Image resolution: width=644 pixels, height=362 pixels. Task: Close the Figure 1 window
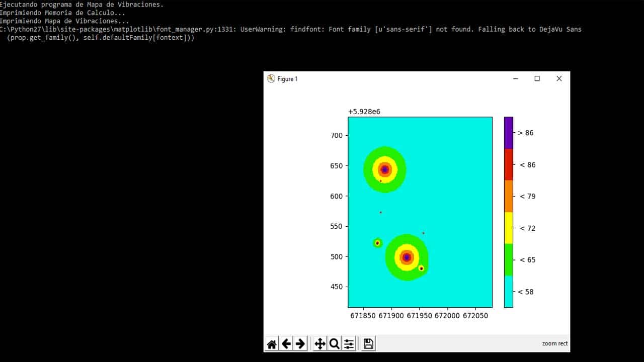[x=559, y=79]
